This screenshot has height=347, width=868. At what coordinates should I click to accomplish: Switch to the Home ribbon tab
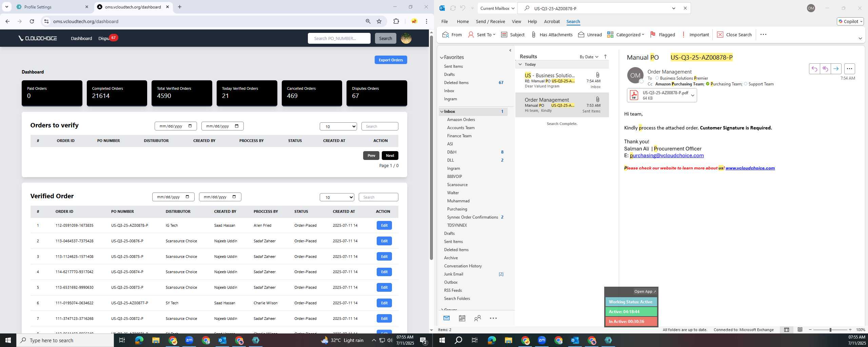pyautogui.click(x=462, y=21)
